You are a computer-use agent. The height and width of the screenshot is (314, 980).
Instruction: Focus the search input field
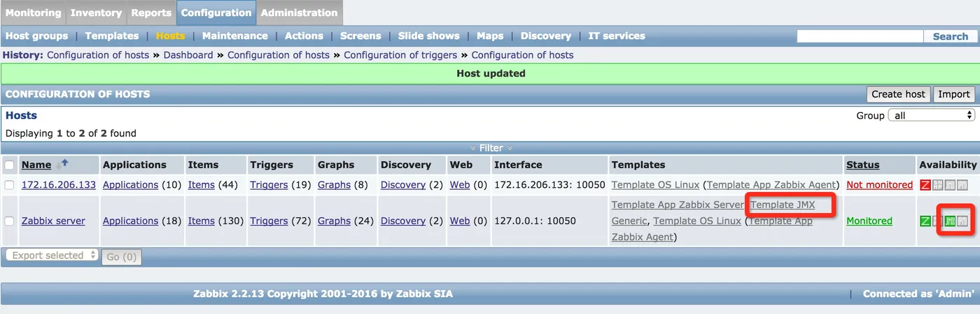tap(860, 36)
